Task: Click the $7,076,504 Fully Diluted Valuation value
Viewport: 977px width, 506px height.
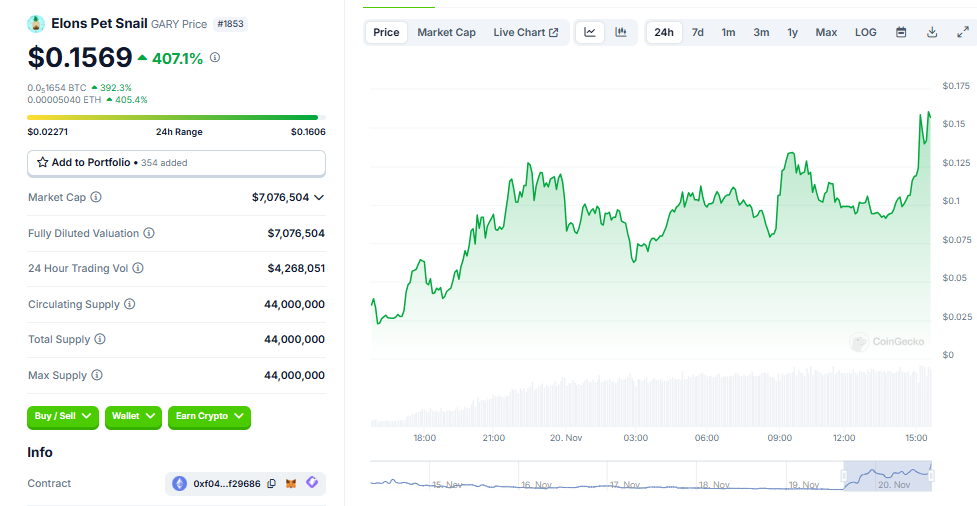Action: click(x=296, y=233)
